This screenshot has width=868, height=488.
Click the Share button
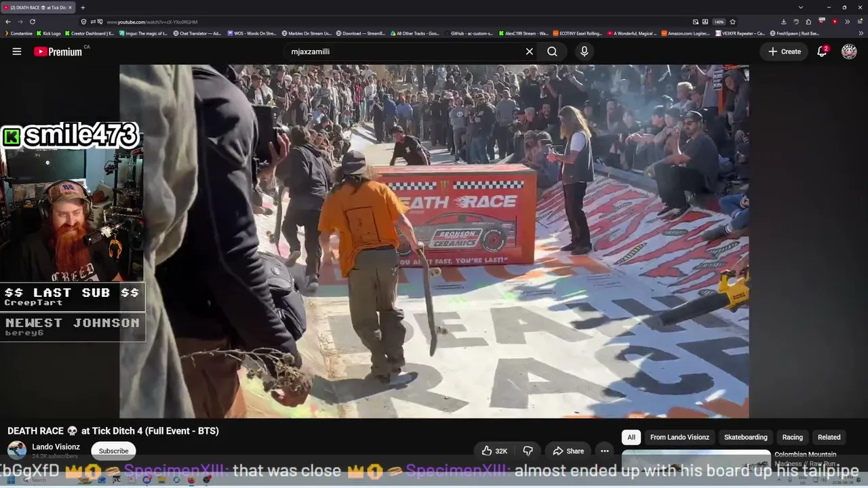[x=568, y=451]
